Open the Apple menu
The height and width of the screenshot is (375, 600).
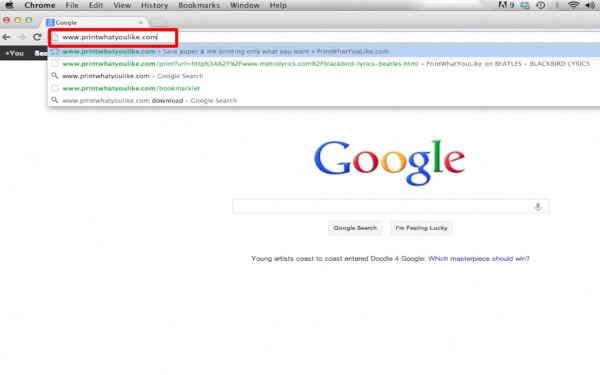point(9,5)
